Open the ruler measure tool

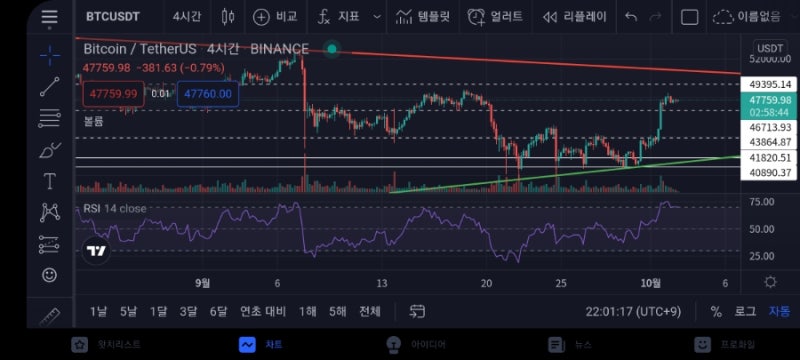point(49,317)
